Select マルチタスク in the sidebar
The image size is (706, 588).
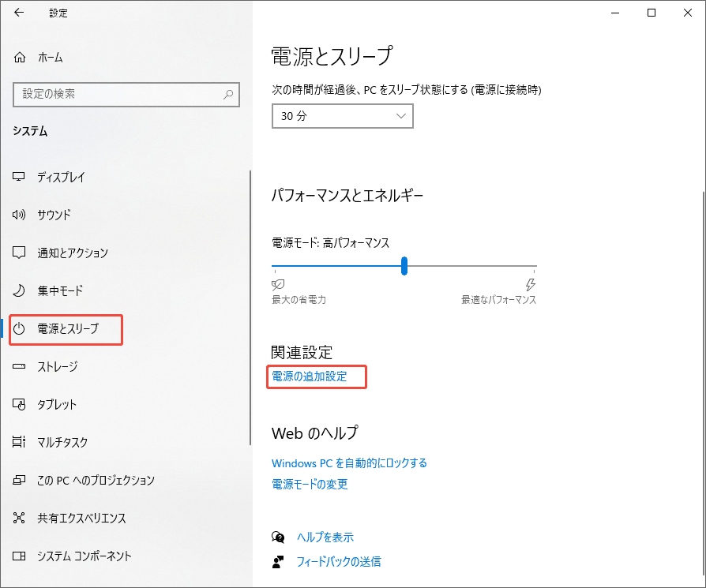[x=63, y=442]
